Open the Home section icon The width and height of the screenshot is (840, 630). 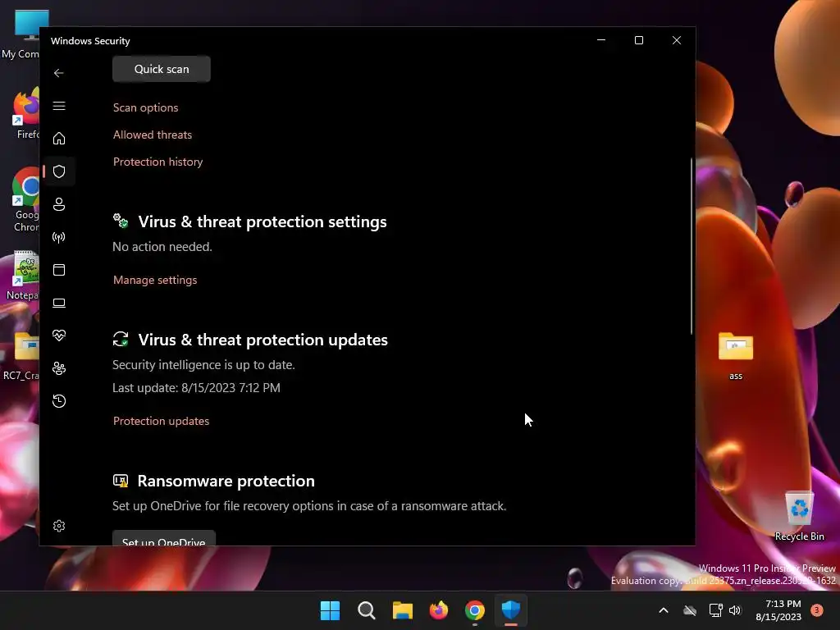pyautogui.click(x=59, y=138)
